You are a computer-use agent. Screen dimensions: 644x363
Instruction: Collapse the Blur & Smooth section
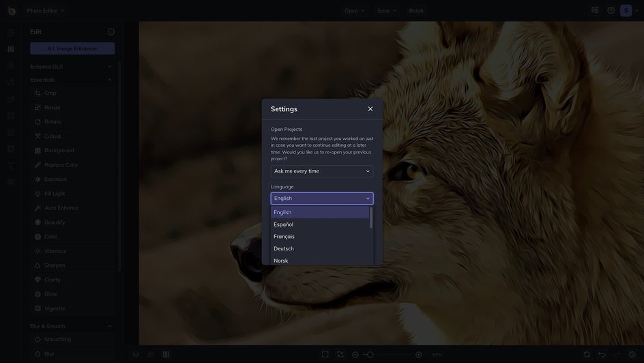click(71, 326)
